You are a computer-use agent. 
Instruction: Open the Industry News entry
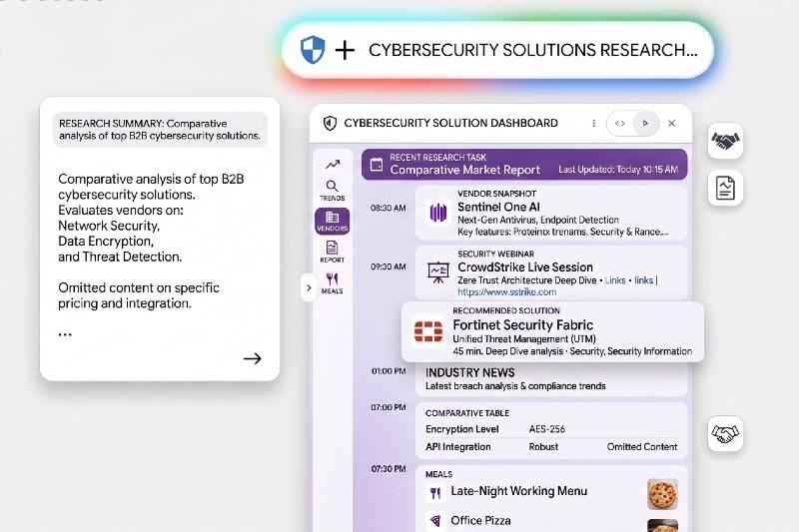click(551, 379)
